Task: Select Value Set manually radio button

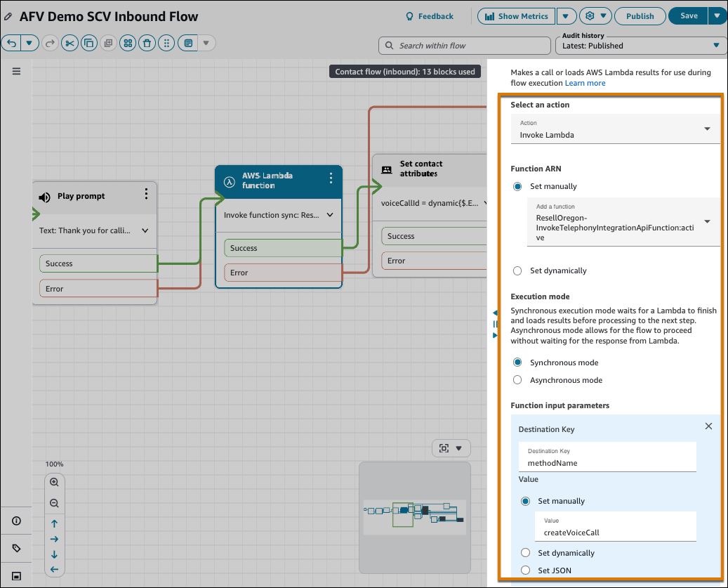Action: 525,501
